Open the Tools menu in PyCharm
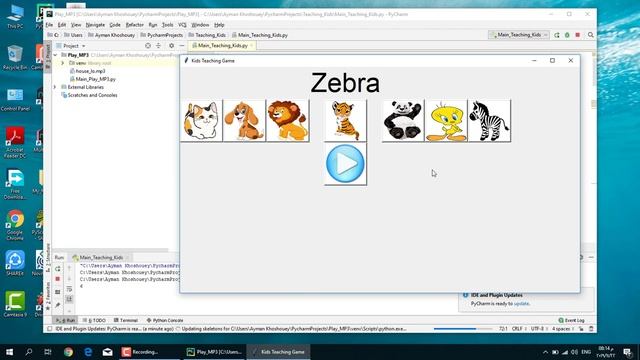This screenshot has height=360, width=640. coord(168,25)
